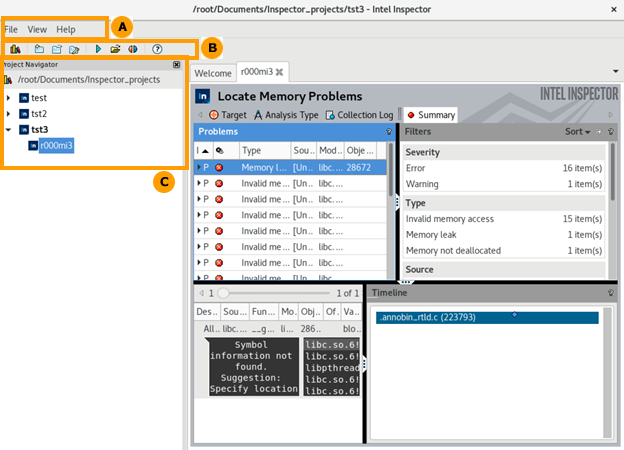Select the .annobin_rtld.c timeline thread bar
Viewport: 624px width, 450px height.
coord(487,318)
